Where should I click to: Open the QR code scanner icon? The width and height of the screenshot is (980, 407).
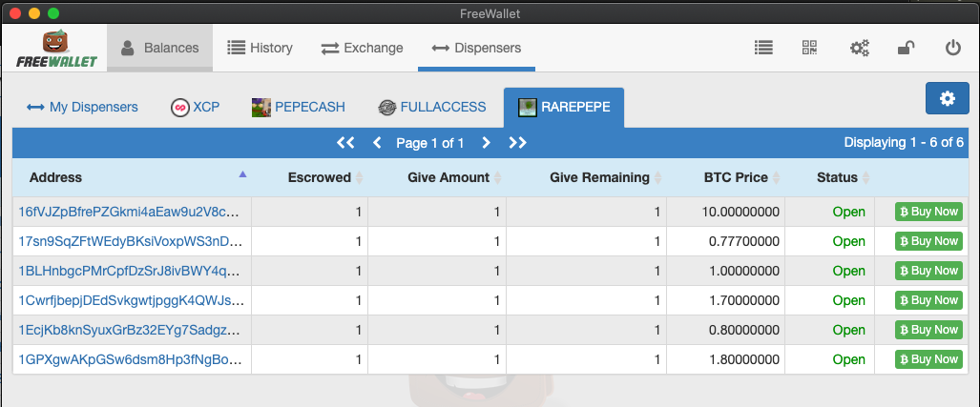(x=809, y=48)
